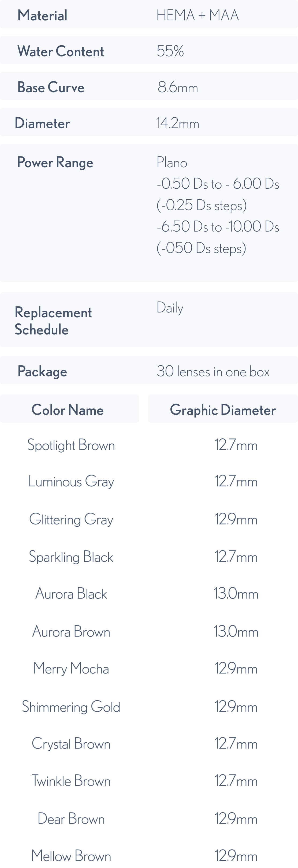Click the Water Content label
This screenshot has width=298, height=868.
point(61,51)
